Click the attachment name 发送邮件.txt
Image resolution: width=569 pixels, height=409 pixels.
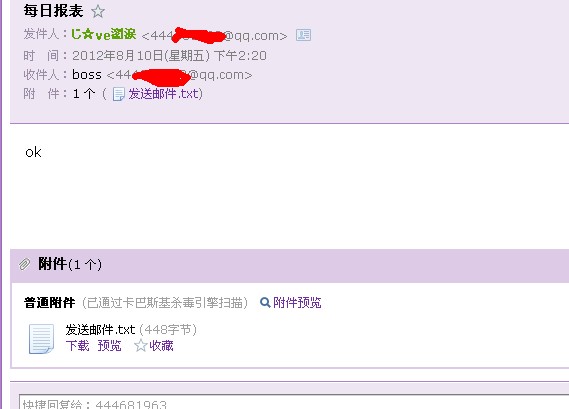coord(100,330)
